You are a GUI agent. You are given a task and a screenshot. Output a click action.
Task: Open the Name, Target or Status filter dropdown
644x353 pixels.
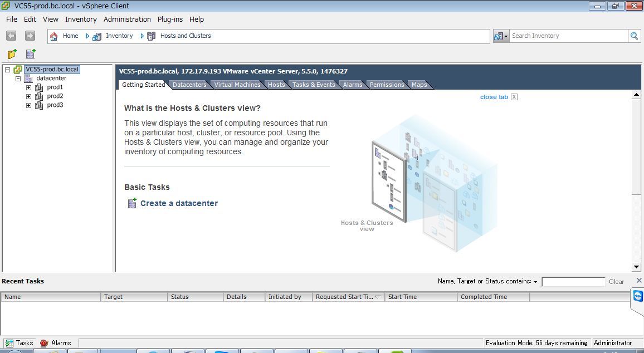[535, 282]
